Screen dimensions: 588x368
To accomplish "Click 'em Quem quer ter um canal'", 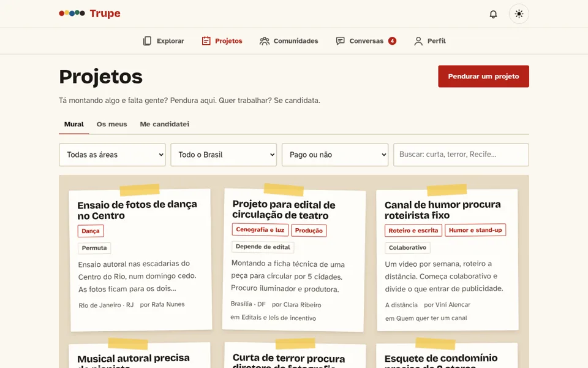I will [x=426, y=318].
